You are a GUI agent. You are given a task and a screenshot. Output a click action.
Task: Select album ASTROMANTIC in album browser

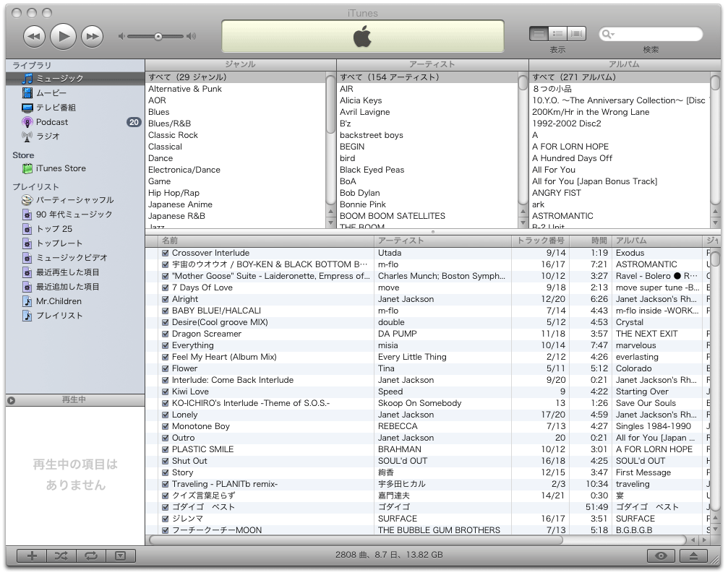point(620,216)
